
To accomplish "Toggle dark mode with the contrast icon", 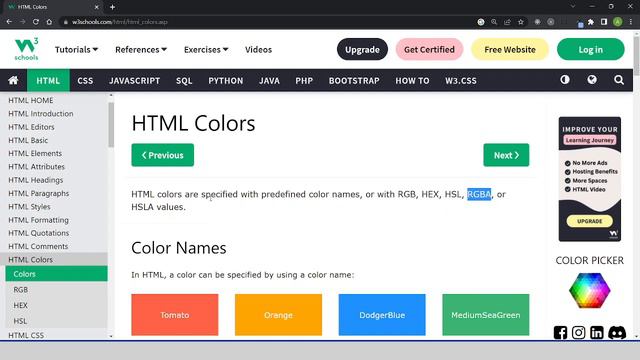I will point(565,80).
